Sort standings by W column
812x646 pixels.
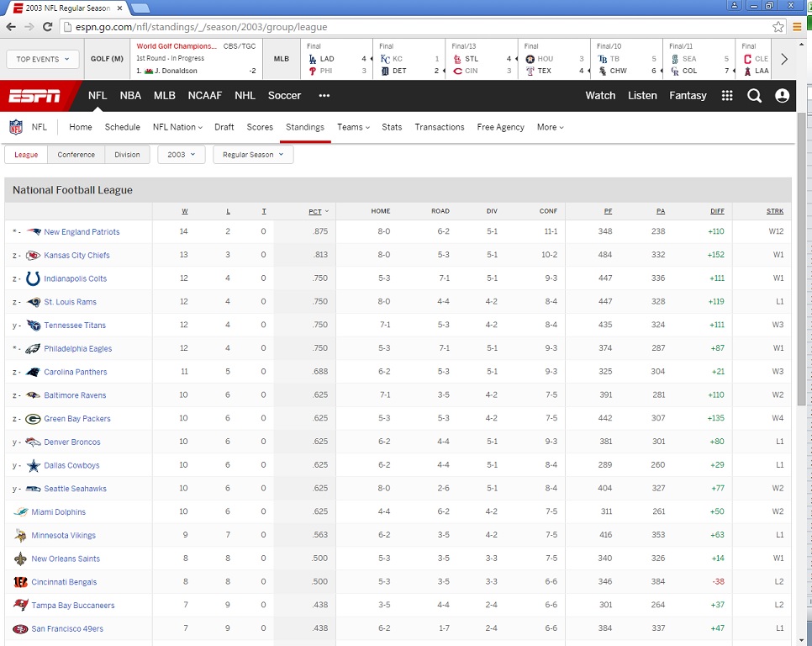tap(185, 211)
